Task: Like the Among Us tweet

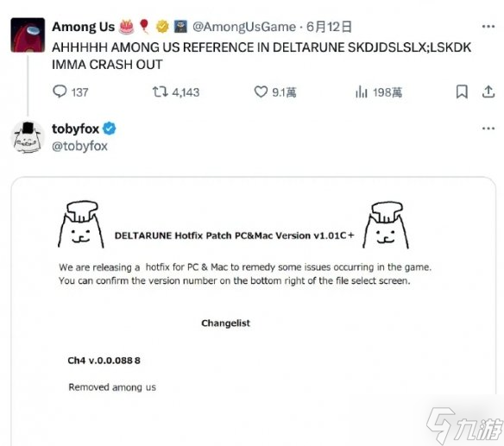Action: click(x=261, y=92)
